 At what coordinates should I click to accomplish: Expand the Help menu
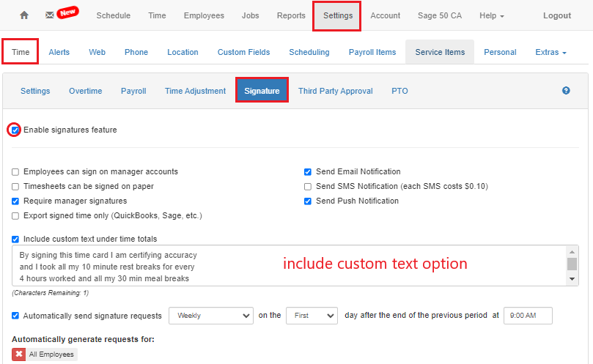click(492, 15)
